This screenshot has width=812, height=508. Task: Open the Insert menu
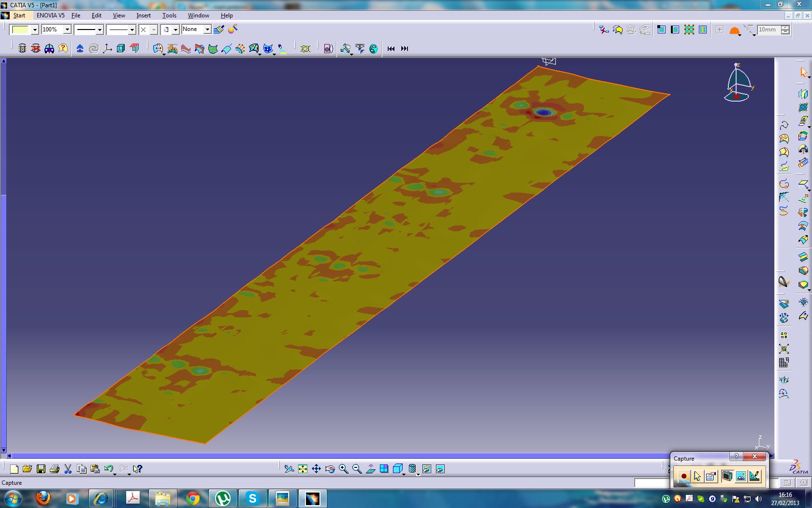pyautogui.click(x=143, y=15)
